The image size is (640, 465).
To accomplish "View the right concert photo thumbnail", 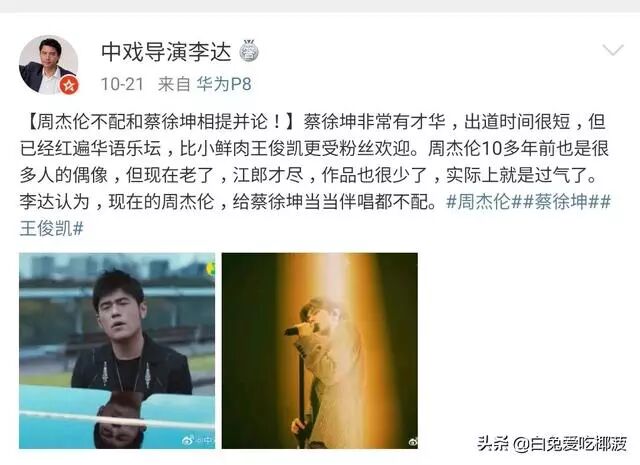I will pos(320,351).
